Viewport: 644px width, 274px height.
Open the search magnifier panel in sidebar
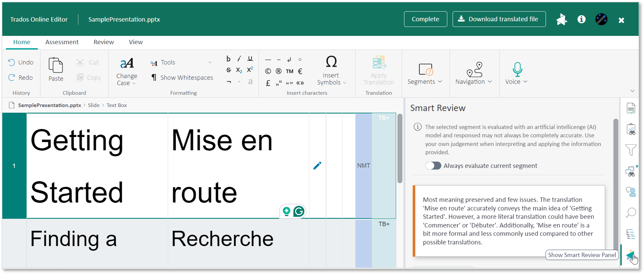tap(631, 213)
